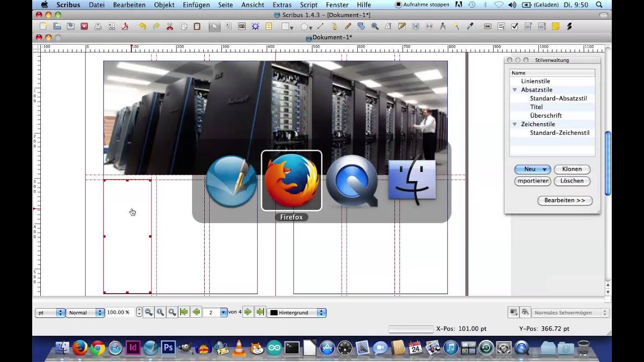Select the Edit Contents of Frame tool
The image size is (644, 362).
pos(388,26)
